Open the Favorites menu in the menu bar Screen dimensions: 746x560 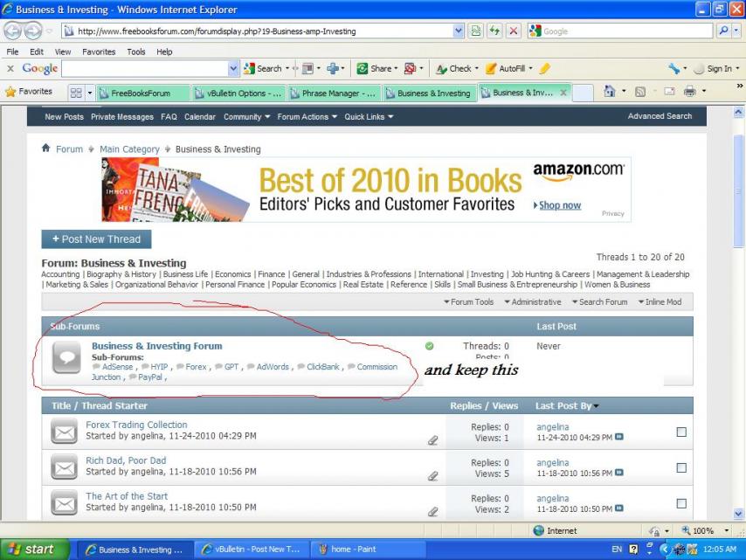pos(99,52)
